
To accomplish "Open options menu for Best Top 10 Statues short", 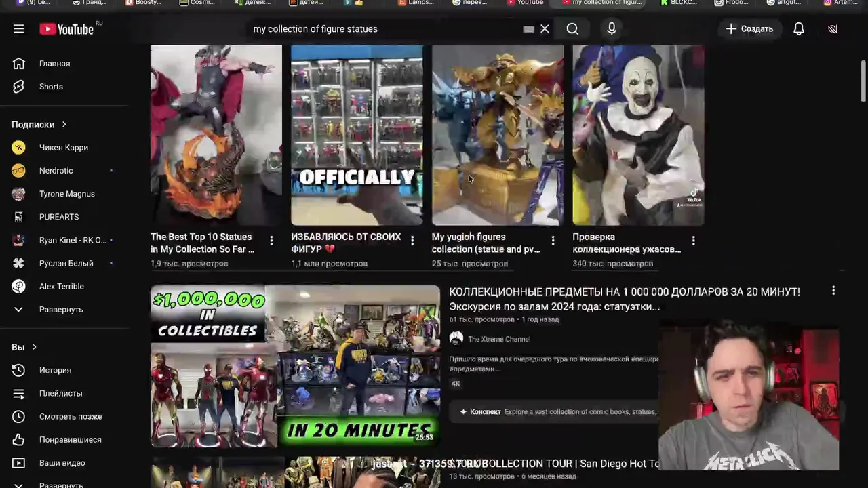I will point(271,241).
